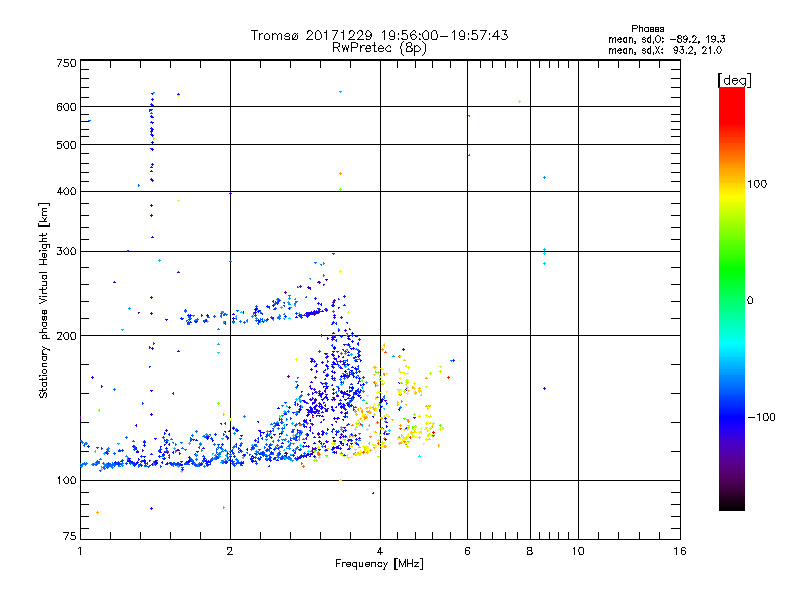800x600 pixels.
Task: Click the '300' height tick label
Action: click(x=66, y=252)
